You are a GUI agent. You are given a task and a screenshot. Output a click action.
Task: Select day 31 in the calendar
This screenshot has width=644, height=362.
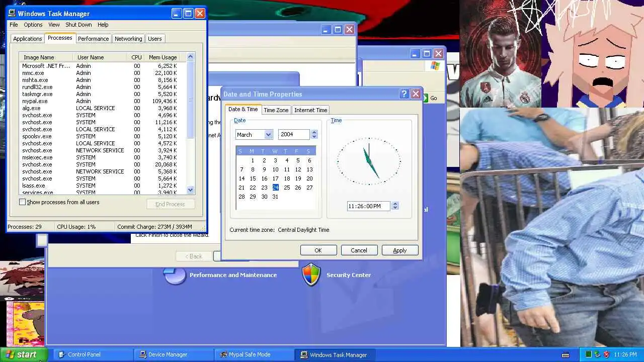click(275, 197)
